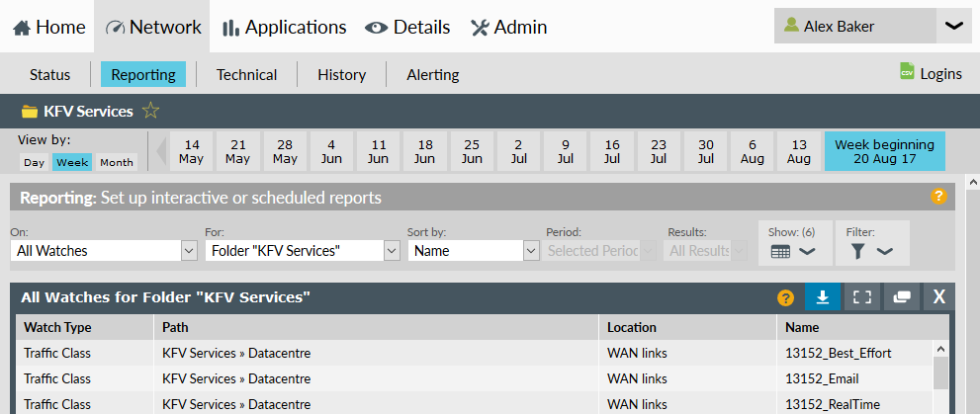Select the week of 2 Jul
Screen dimensions: 980x414
(519, 151)
